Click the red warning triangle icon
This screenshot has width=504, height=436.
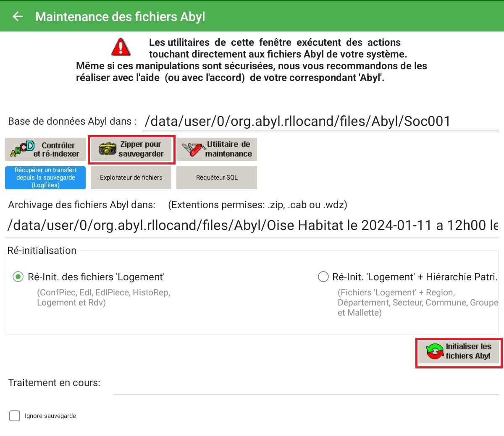[x=121, y=47]
